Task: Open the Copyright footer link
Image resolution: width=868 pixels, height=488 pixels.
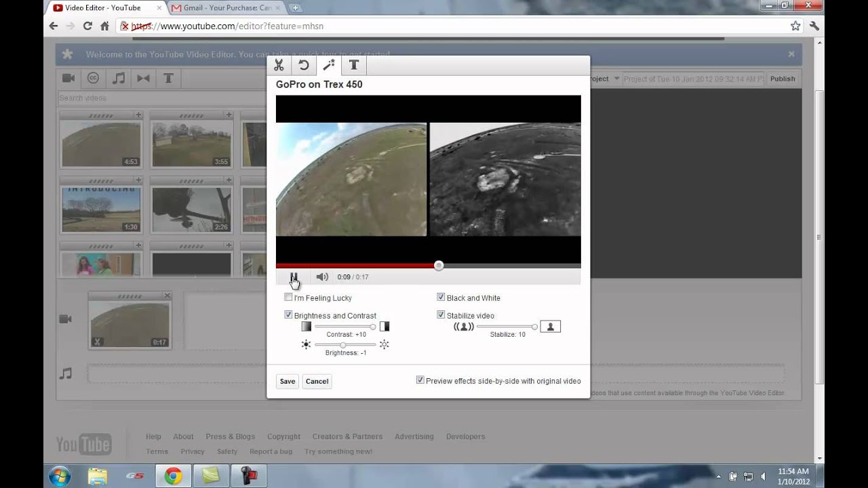Action: (283, 436)
